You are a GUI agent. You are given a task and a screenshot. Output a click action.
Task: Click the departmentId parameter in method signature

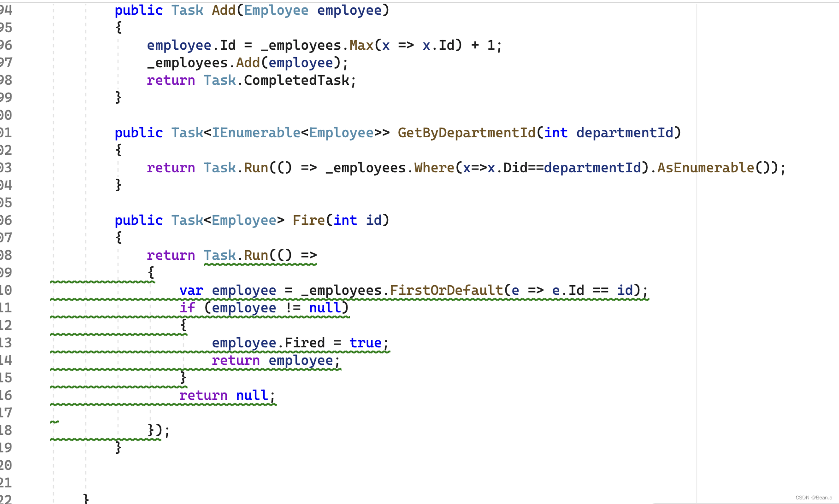pyautogui.click(x=625, y=133)
